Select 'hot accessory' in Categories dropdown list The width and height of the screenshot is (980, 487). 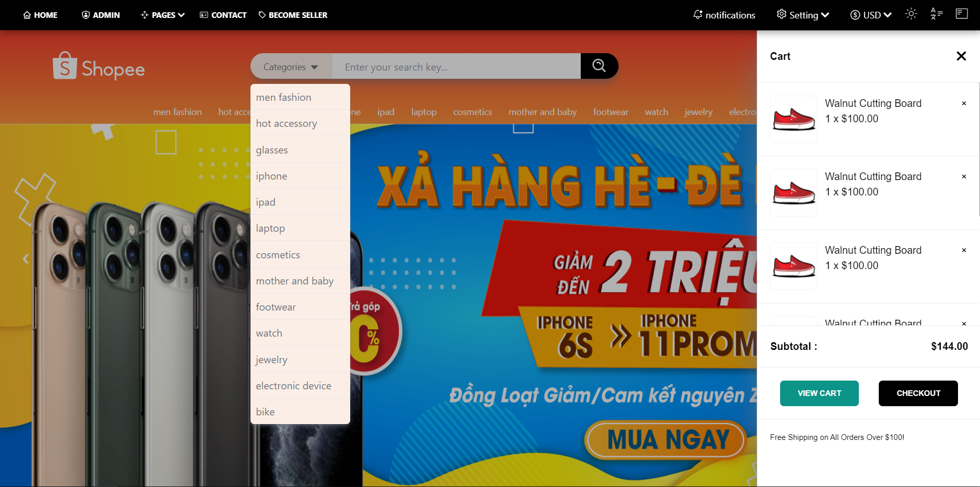click(x=300, y=123)
